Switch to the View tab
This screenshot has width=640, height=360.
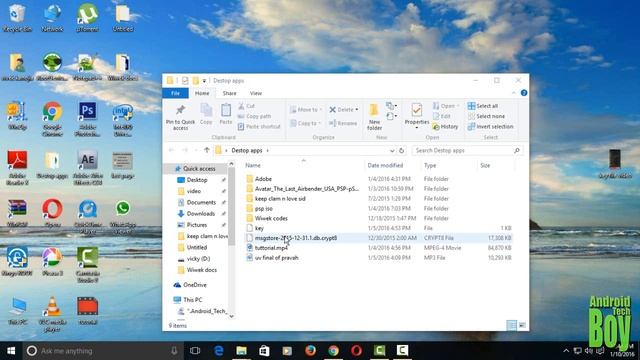click(256, 93)
